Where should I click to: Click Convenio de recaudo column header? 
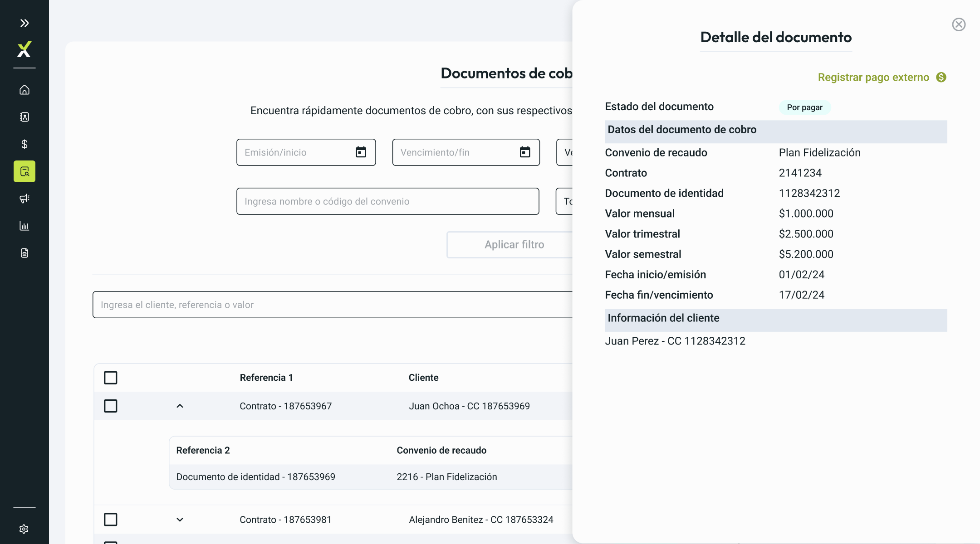point(441,450)
